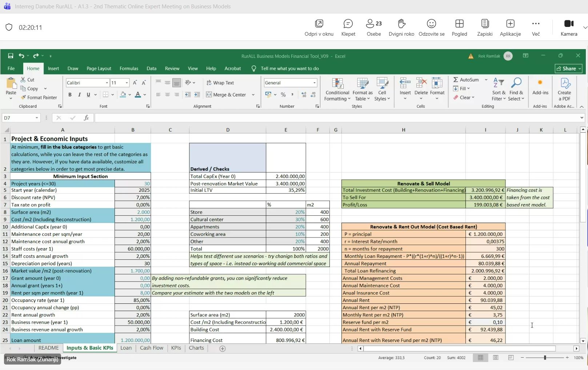The image size is (588, 370).
Task: Expand the font name Calibri dropdown
Action: tap(107, 83)
